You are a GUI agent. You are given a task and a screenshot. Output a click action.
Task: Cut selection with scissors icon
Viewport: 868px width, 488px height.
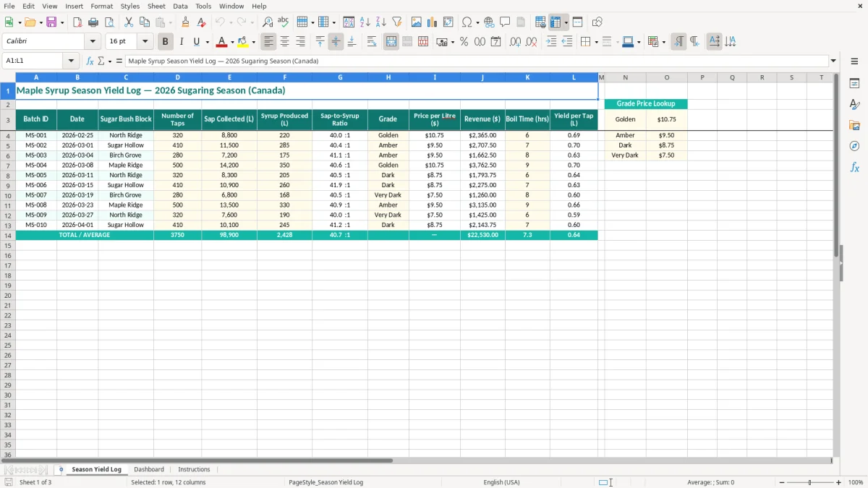(129, 22)
